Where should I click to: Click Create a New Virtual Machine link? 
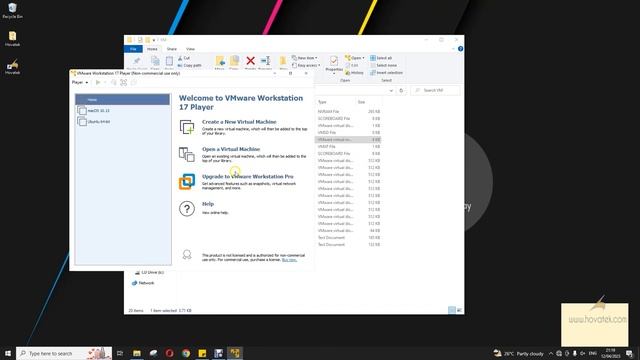239,122
